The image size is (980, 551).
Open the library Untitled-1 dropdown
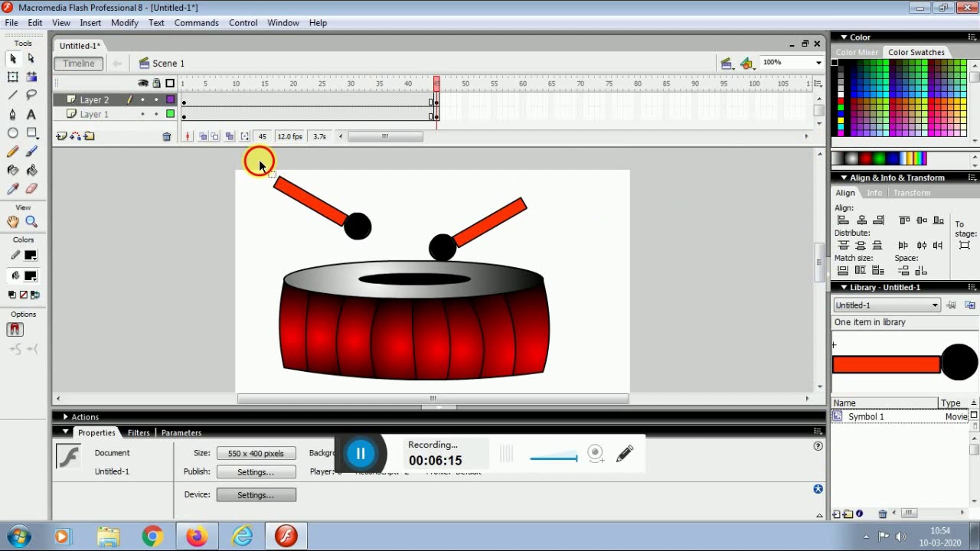point(887,305)
